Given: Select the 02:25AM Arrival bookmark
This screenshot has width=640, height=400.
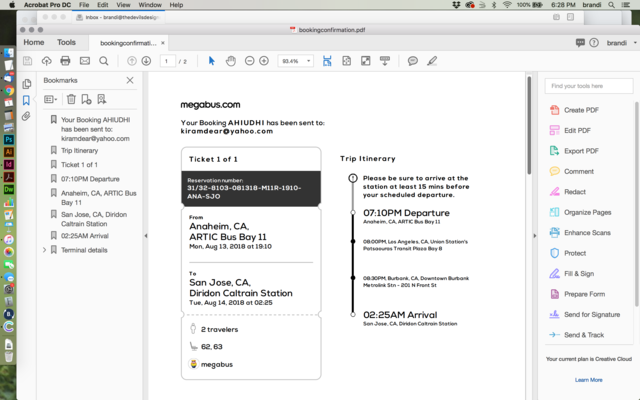Looking at the screenshot, I should (x=85, y=236).
